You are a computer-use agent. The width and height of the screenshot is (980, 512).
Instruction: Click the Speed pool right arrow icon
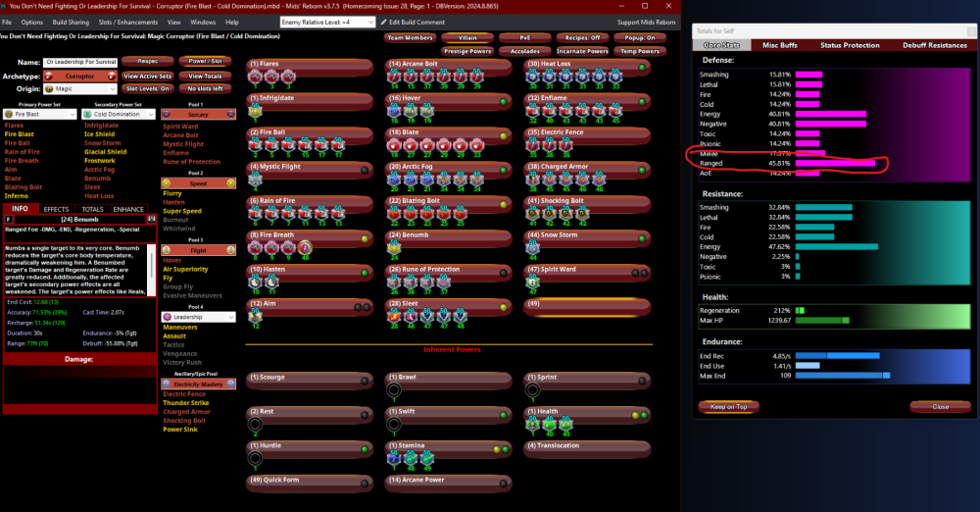[231, 182]
